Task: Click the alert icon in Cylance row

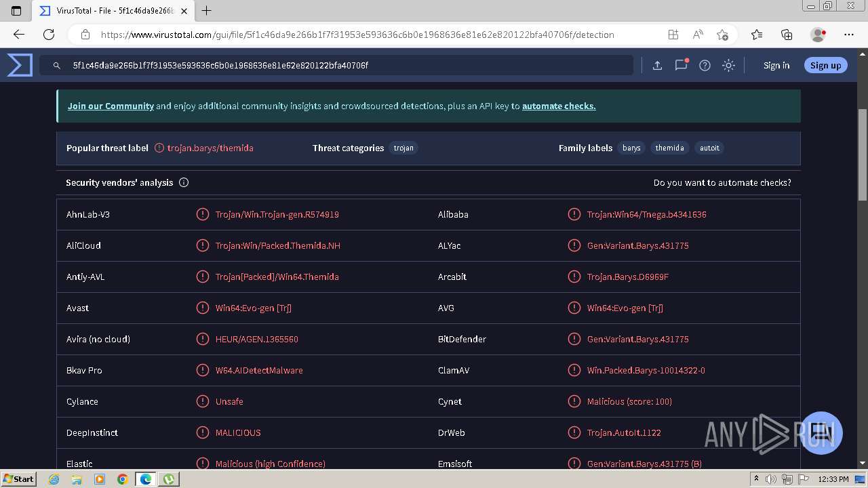Action: (x=202, y=401)
